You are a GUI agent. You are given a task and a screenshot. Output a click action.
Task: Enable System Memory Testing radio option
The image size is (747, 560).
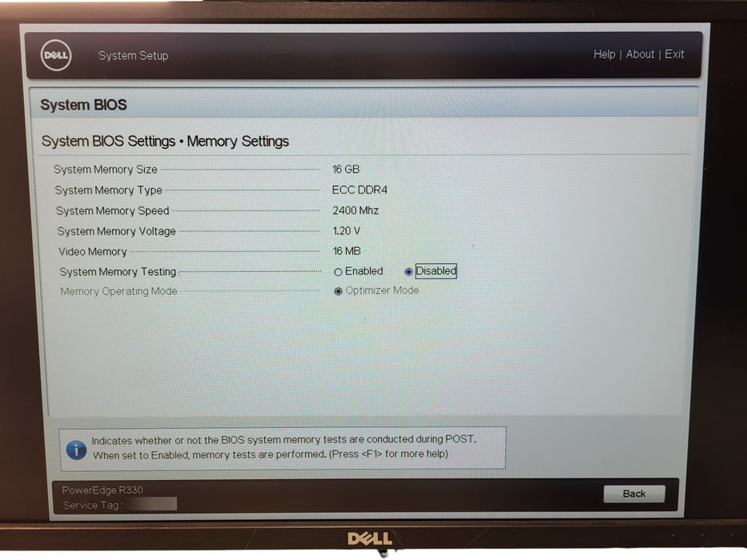click(338, 272)
